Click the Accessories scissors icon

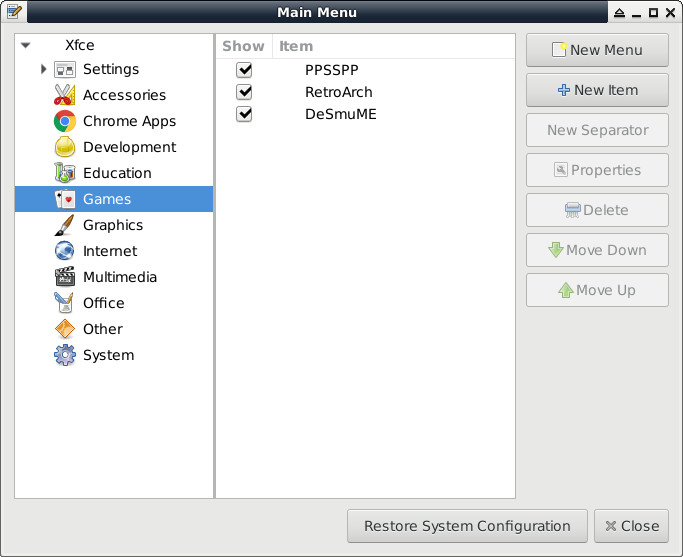tap(64, 95)
